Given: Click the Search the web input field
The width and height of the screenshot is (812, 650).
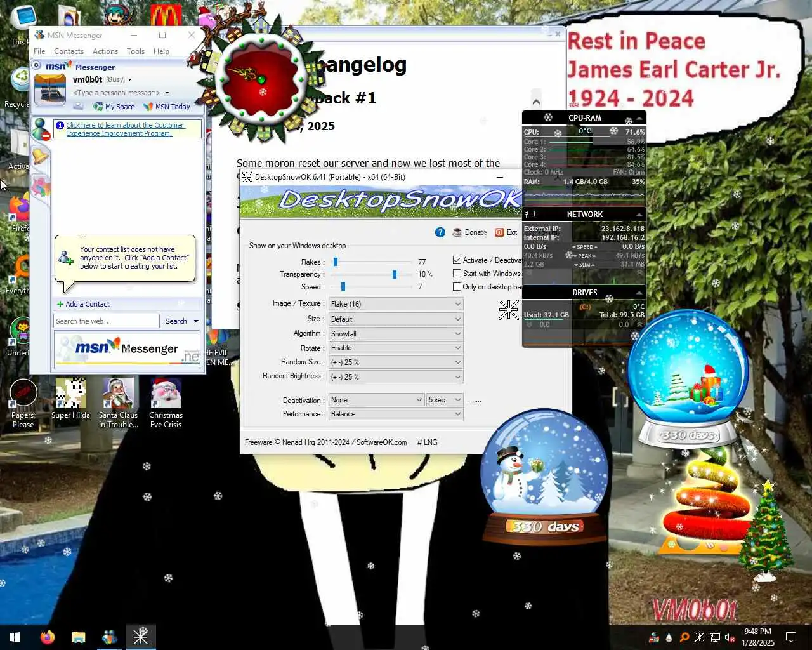Looking at the screenshot, I should click(x=107, y=321).
